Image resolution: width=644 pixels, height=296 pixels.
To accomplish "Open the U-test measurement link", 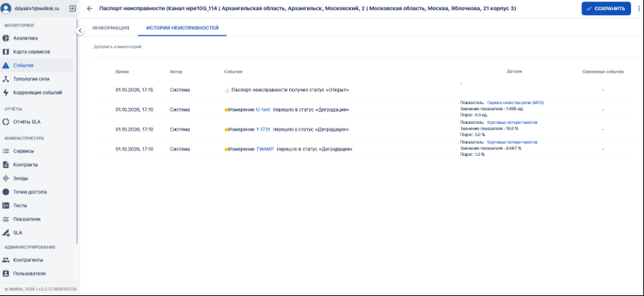I will click(264, 110).
